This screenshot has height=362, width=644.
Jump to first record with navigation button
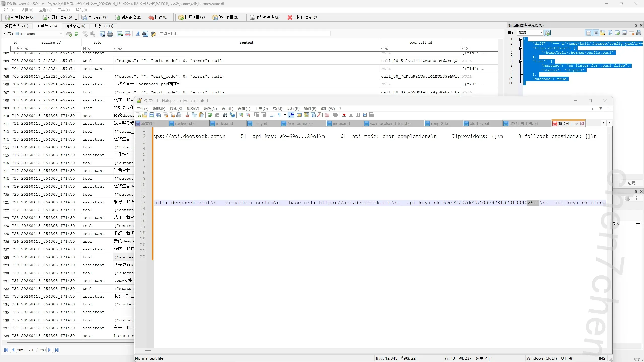[6, 350]
